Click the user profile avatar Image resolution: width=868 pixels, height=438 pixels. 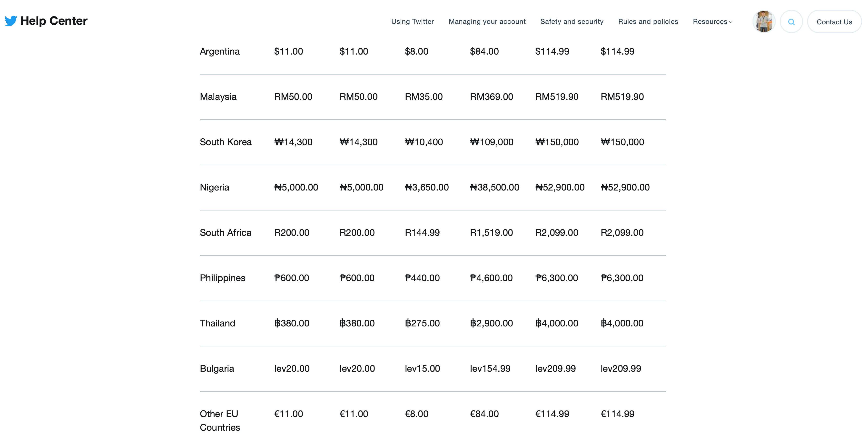pos(764,21)
